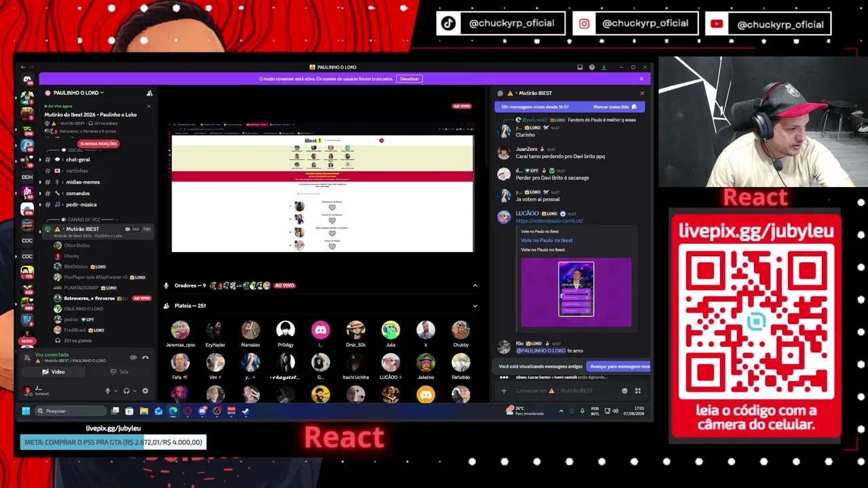Click Desativar to disable streamer mode
Image resolution: width=868 pixels, height=488 pixels.
click(409, 79)
